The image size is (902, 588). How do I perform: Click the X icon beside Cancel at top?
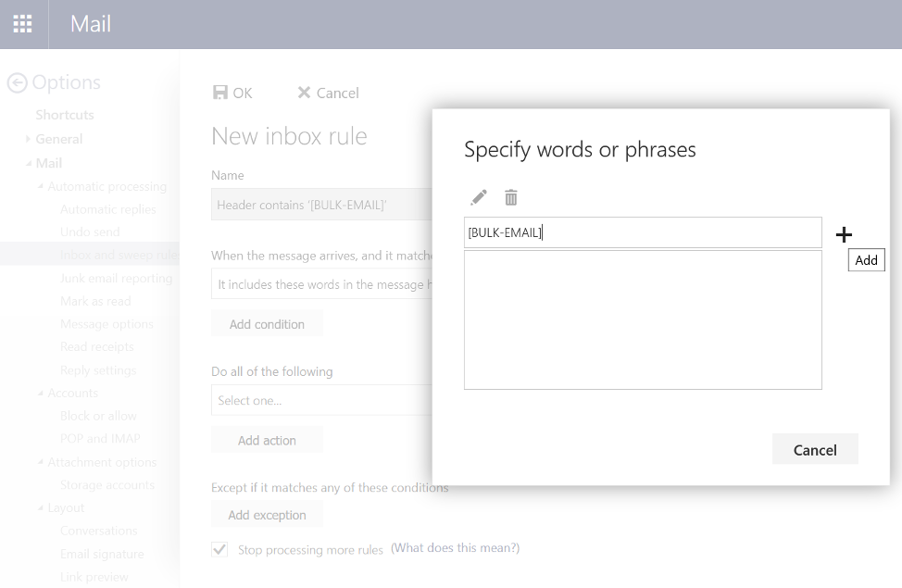[304, 93]
